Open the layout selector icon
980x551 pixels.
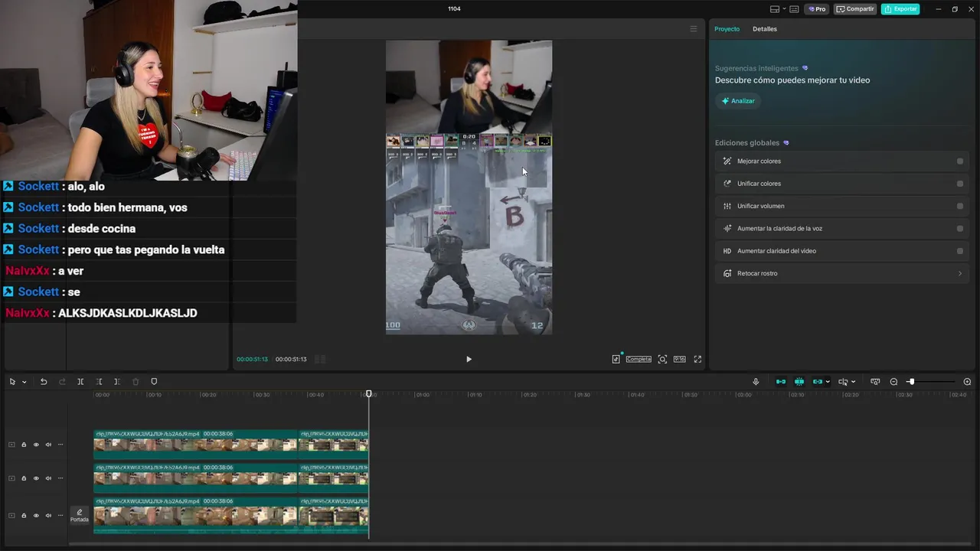coord(775,9)
